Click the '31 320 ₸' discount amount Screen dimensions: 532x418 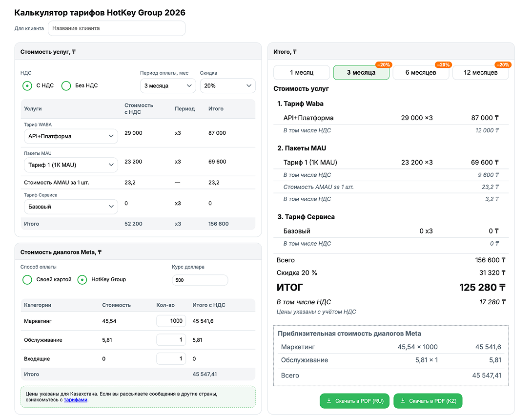pyautogui.click(x=492, y=273)
